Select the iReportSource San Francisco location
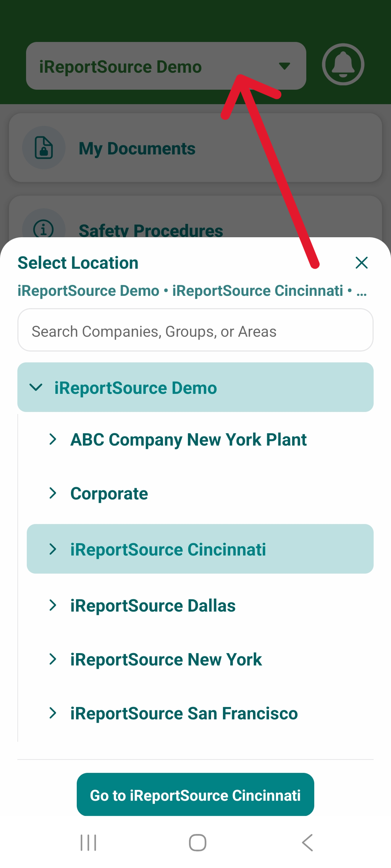 point(184,714)
